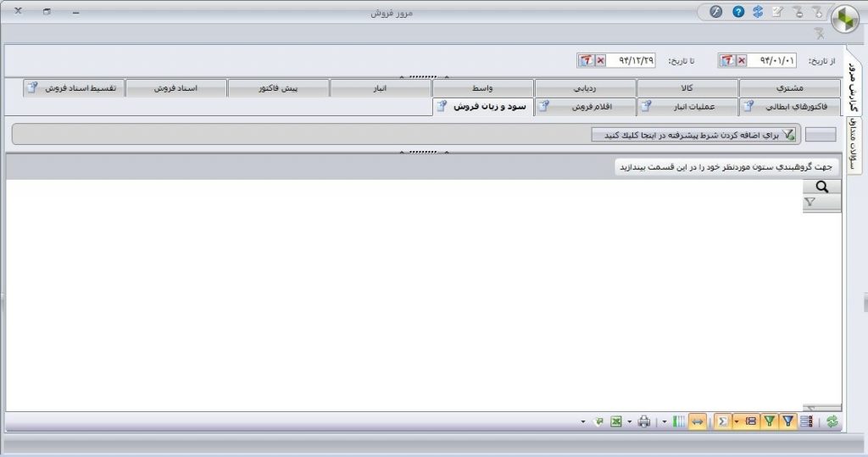This screenshot has width=868, height=457.
Task: Toggle the blue funnel filter button
Action: point(787,421)
